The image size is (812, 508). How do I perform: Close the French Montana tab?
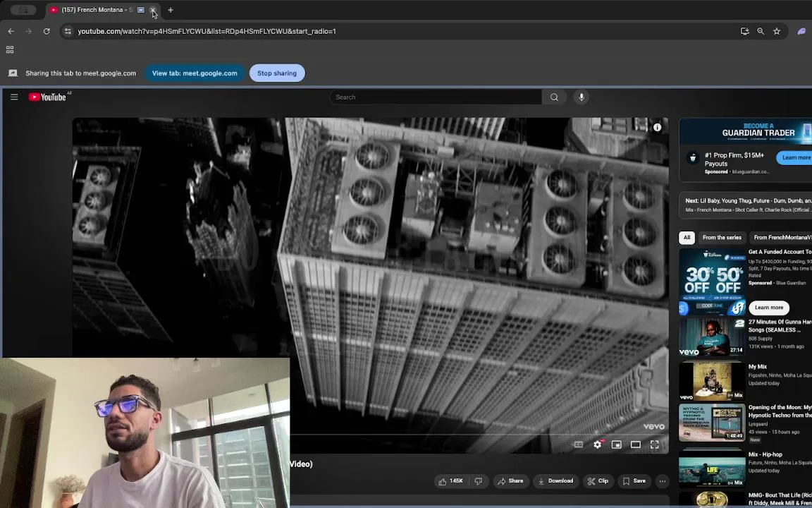pos(153,10)
